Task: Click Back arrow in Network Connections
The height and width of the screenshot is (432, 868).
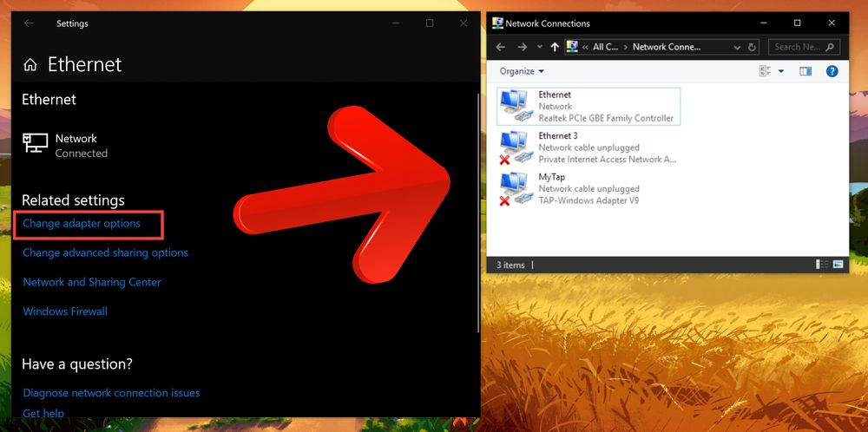Action: [x=501, y=47]
